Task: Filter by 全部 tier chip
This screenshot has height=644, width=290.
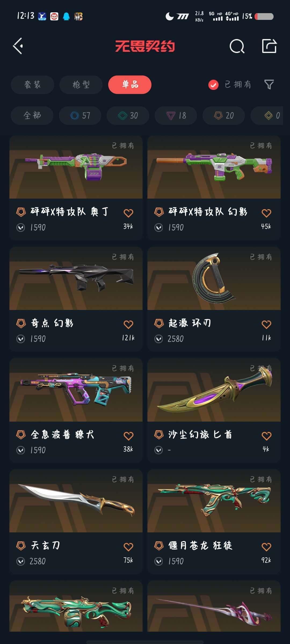Action: click(x=32, y=116)
